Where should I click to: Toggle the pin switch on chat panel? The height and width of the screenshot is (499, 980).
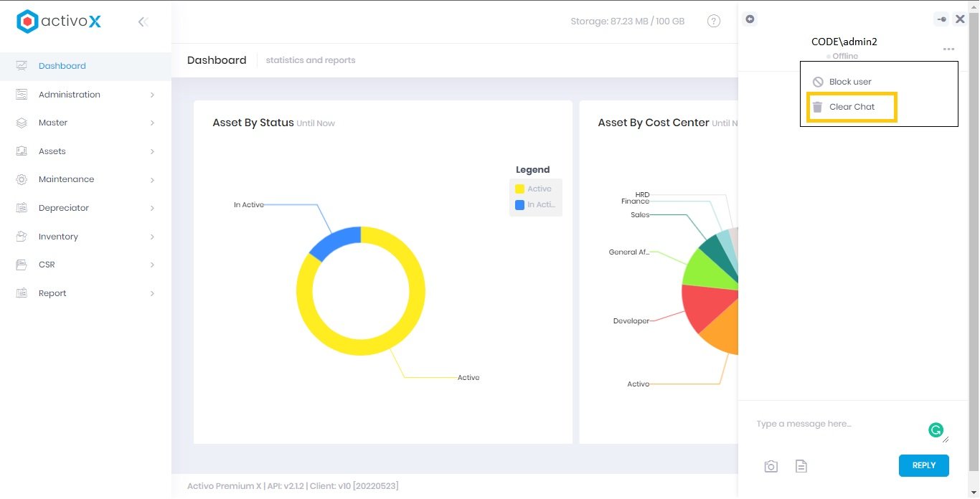pos(941,19)
